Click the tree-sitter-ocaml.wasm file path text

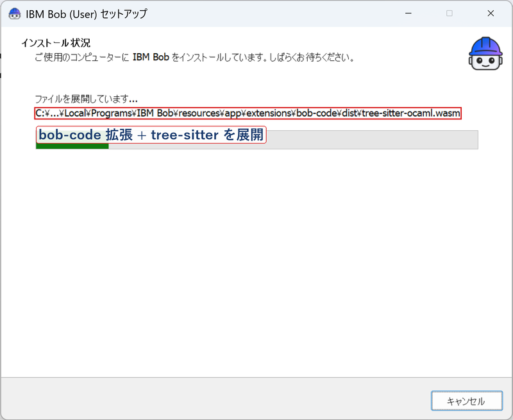click(248, 113)
